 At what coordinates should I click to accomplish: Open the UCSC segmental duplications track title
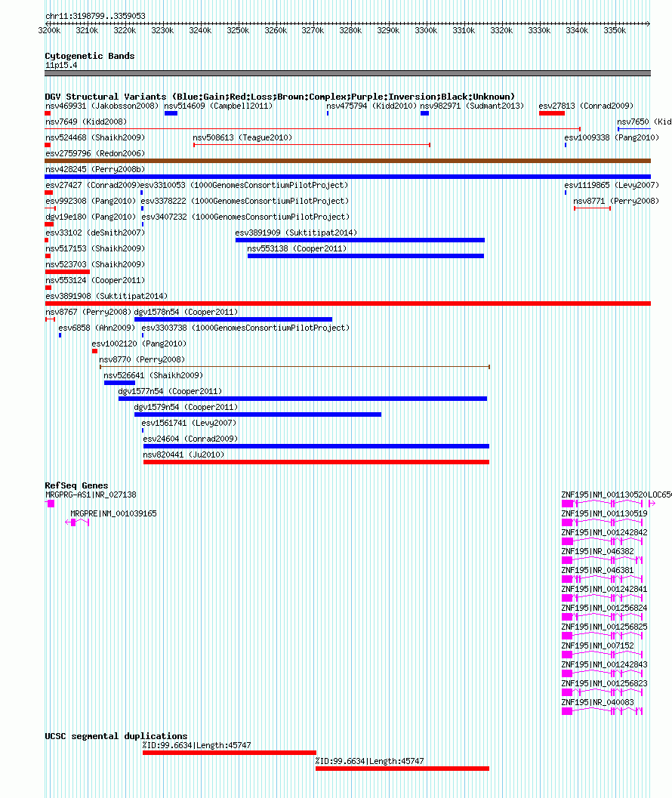(116, 736)
